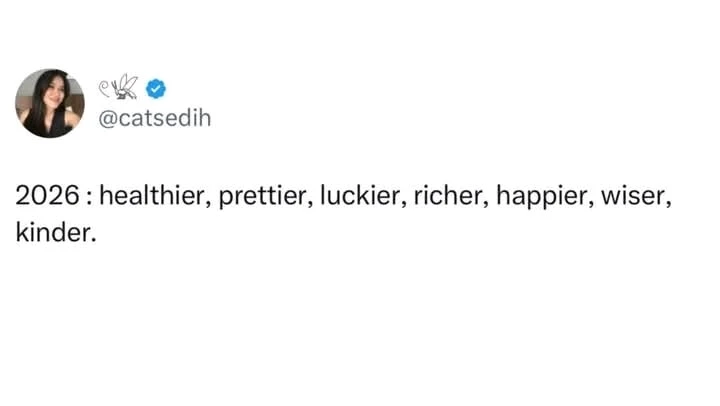This screenshot has width=720, height=406.
Task: Click the blue verified checkmark badge
Action: [x=155, y=88]
